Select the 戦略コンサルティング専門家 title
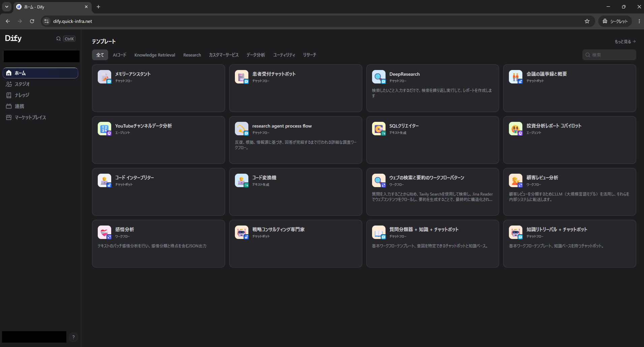The width and height of the screenshot is (644, 347). 278,230
